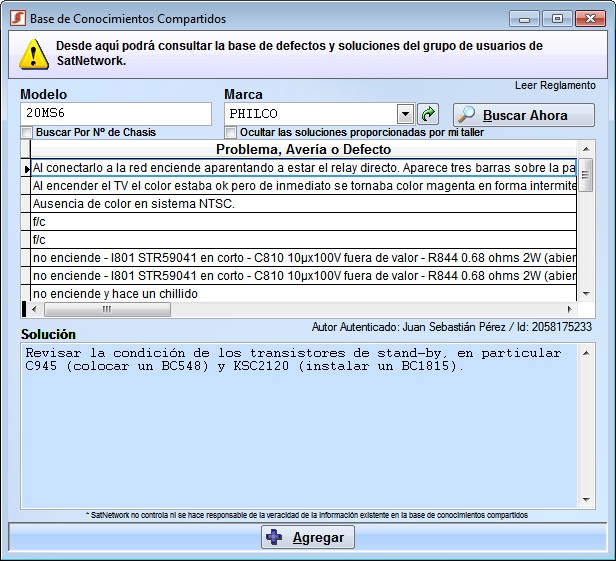Screen dimensions: 616x561
Task: Enable Buscar Por Nº de Chasis checkbox
Action: coord(27,132)
